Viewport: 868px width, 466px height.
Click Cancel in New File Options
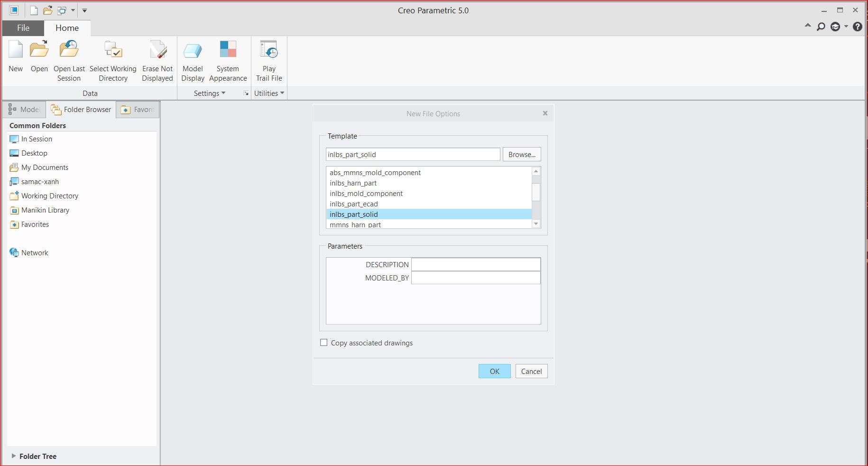[531, 371]
